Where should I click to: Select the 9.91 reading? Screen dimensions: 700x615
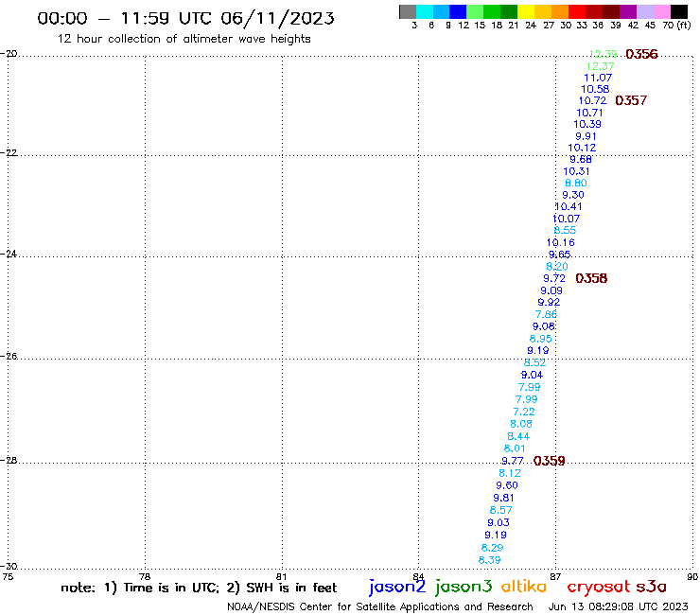(x=586, y=136)
